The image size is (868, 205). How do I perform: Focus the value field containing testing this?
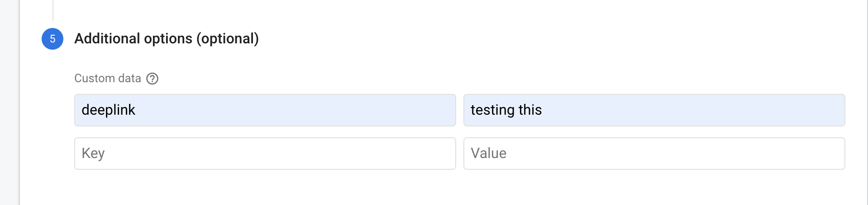pos(654,110)
